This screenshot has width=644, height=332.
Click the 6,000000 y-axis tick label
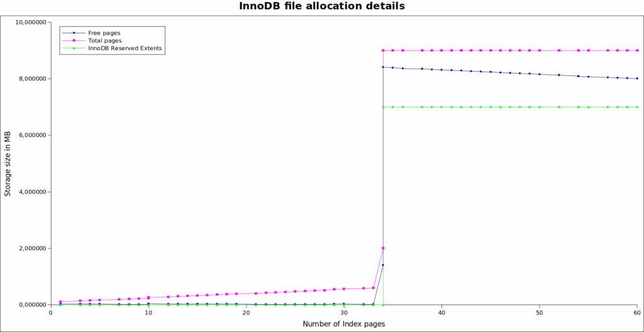31,135
